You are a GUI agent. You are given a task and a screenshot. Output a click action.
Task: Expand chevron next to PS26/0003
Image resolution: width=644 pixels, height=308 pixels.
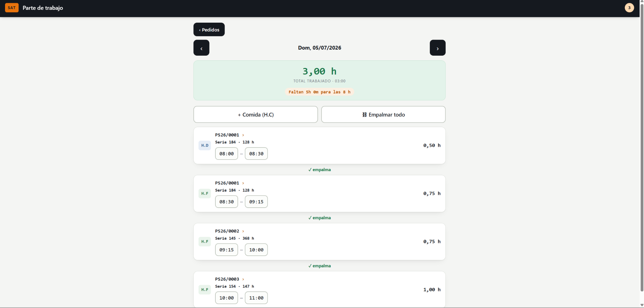pos(243,279)
